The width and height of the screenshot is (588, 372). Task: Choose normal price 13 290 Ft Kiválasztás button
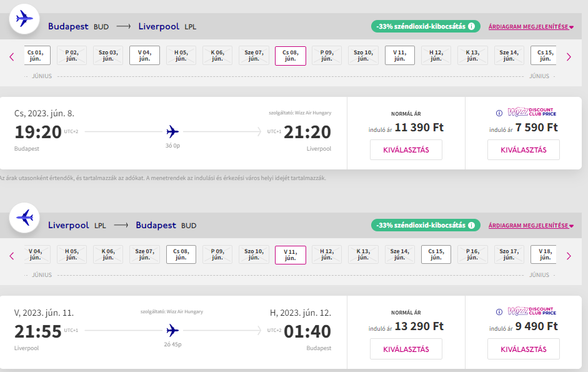point(406,349)
